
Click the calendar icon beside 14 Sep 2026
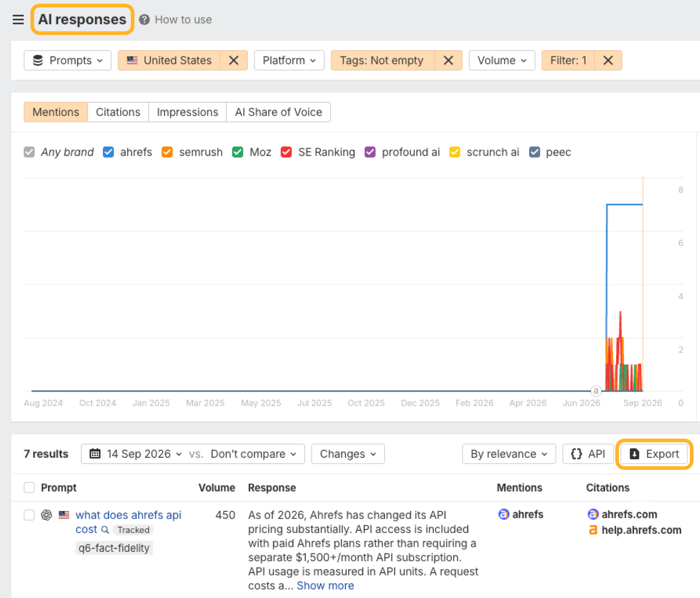coord(95,454)
